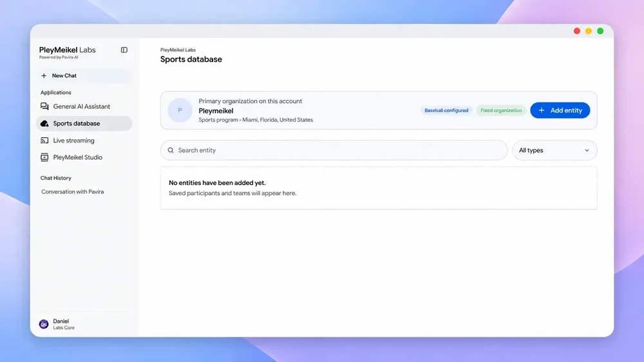
Task: Click 'Powered by Pavira AI' tagline
Action: coord(59,57)
